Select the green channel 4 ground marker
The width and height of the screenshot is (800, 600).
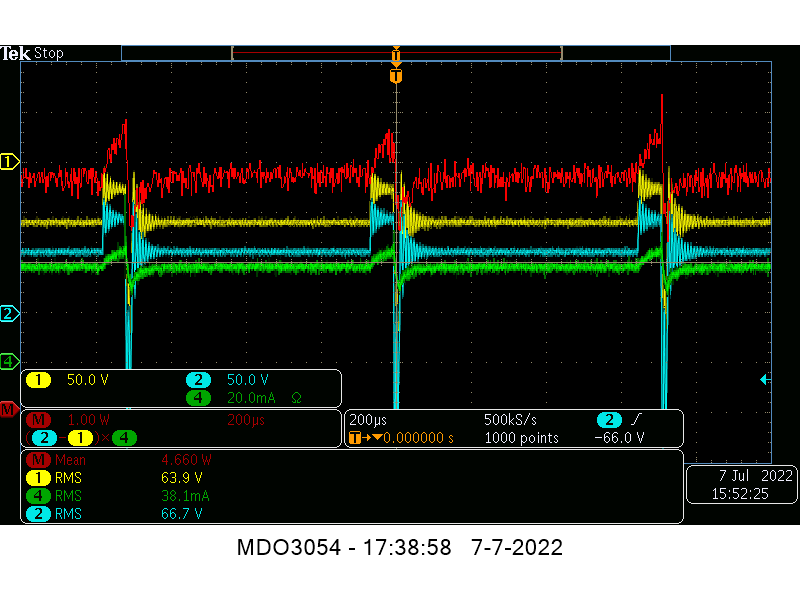9,360
